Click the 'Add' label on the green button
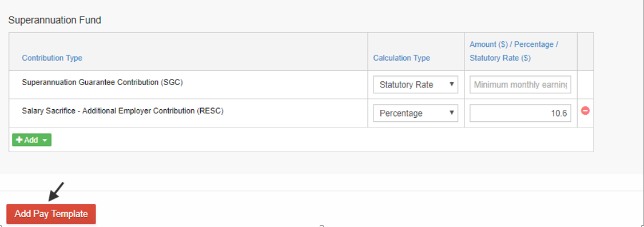Screen dimensions: 644x227 coord(31,140)
